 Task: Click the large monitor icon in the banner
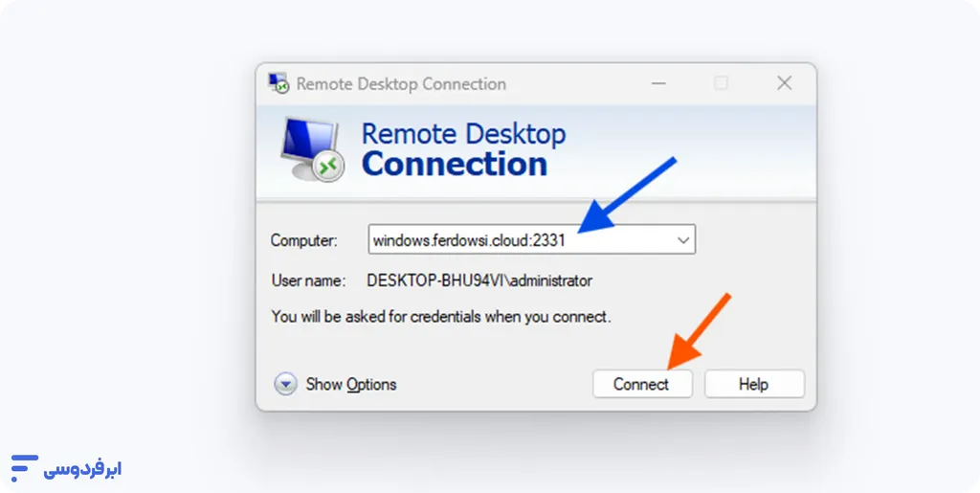click(312, 149)
